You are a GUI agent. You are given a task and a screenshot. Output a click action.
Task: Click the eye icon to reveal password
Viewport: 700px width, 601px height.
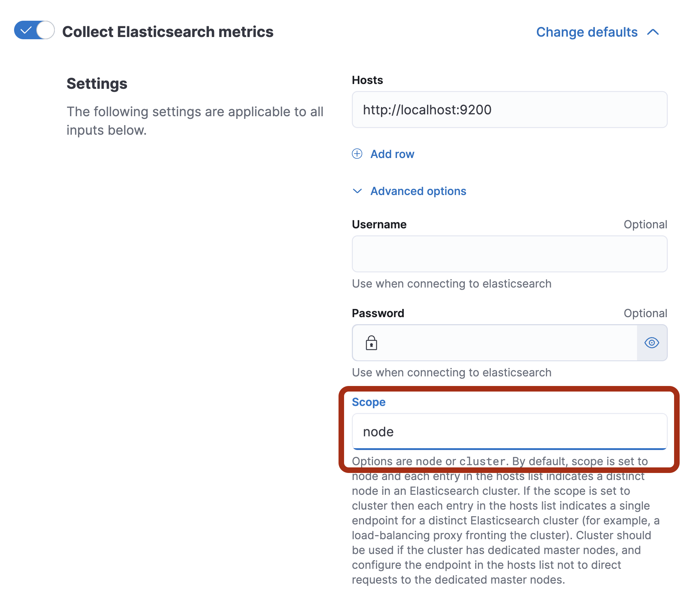point(652,343)
